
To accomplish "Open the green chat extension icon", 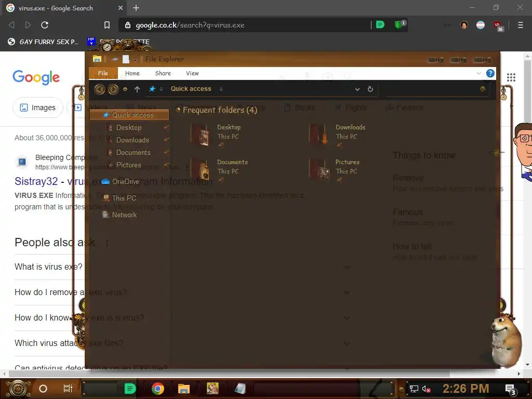I will [380, 24].
